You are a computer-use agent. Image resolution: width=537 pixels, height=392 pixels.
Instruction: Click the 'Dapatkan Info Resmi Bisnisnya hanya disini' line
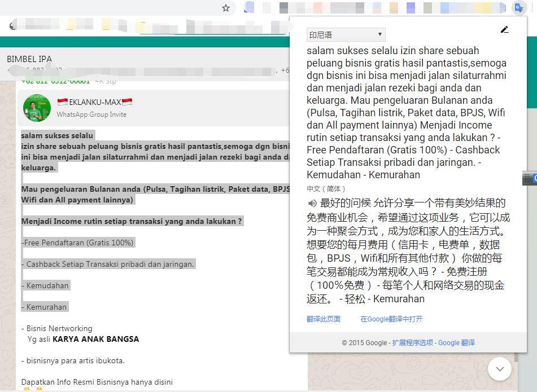coord(97,382)
